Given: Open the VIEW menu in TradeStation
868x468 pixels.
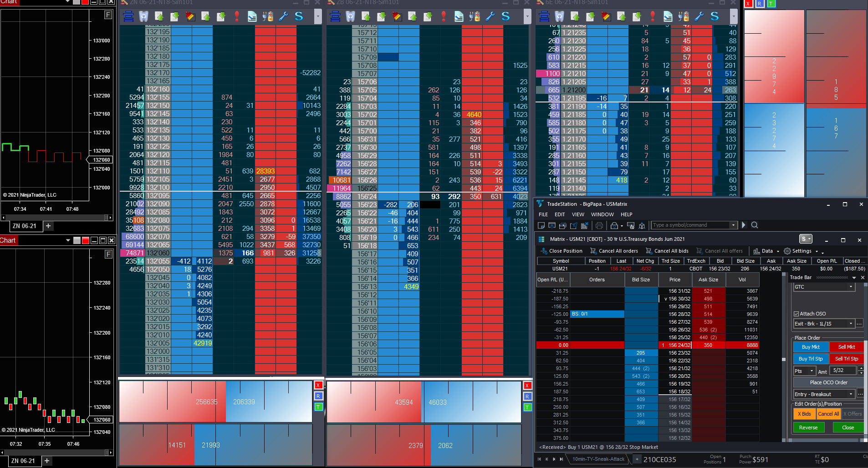Looking at the screenshot, I should (x=578, y=214).
